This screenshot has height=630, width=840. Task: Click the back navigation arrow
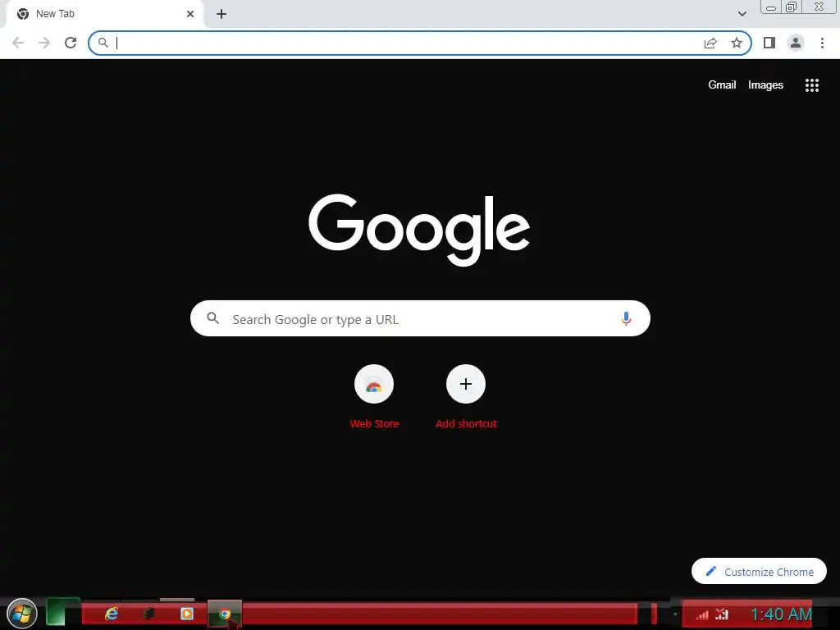click(x=18, y=43)
